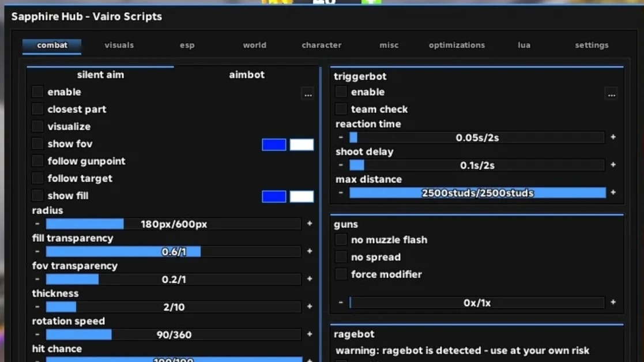Increase reaction time with the plus button
The width and height of the screenshot is (644, 362).
613,137
